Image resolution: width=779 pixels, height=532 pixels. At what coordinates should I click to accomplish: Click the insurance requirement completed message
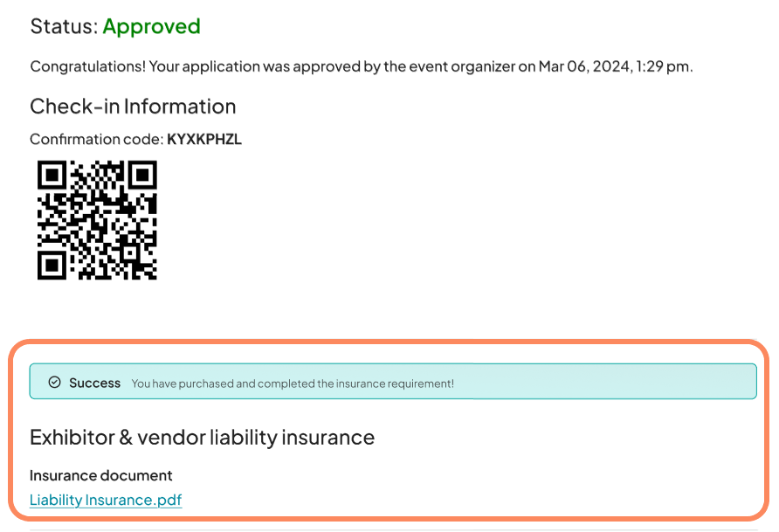tap(293, 383)
